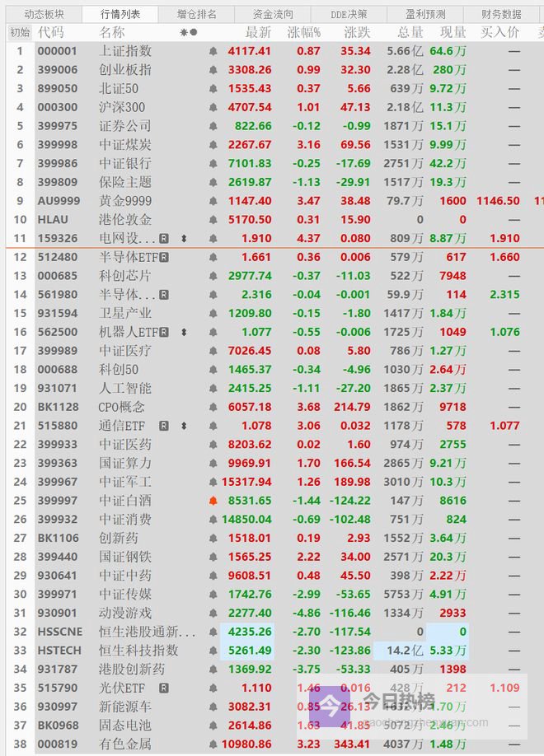Sort the list by 涨幅% column header
Screen dimensions: 544x756
point(303,32)
